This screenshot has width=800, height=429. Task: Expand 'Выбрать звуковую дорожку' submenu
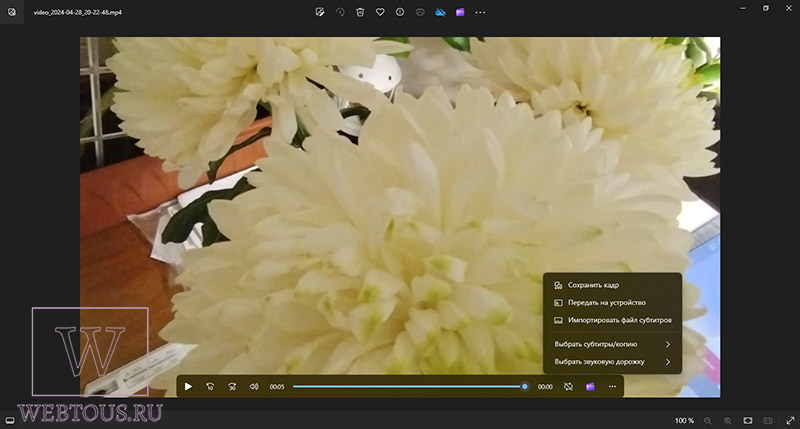point(612,362)
